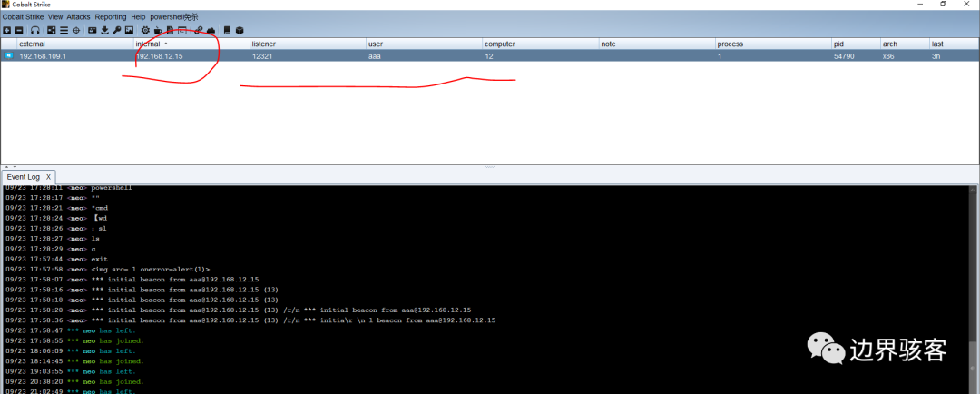Select internal IP 192.168.12.15 table cell
This screenshot has height=394, width=980.
[191, 55]
